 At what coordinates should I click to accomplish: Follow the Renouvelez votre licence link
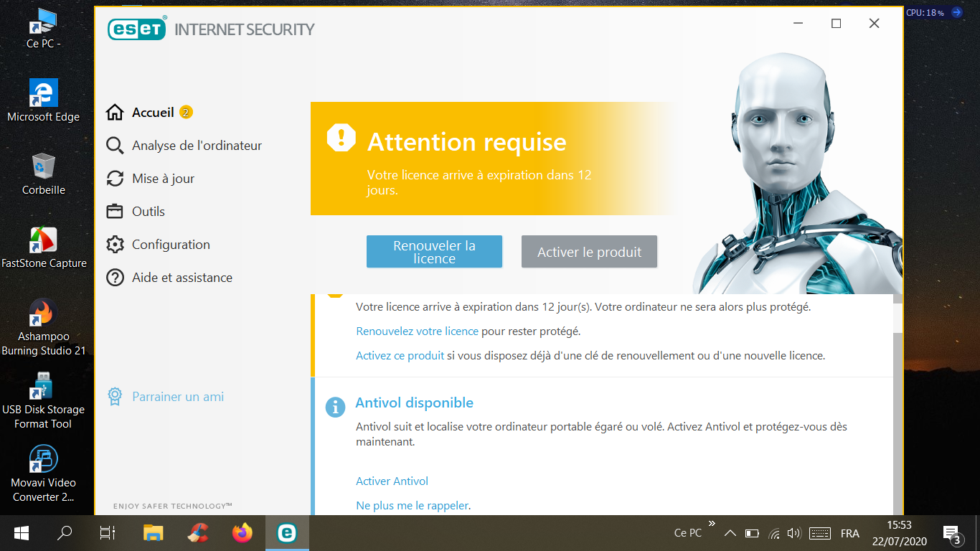[x=417, y=331]
